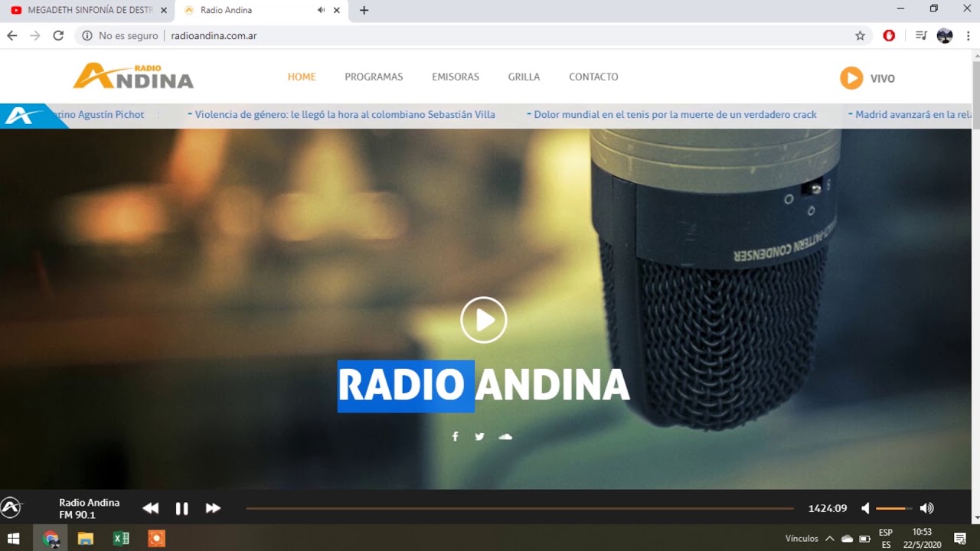Open the Chrome profile avatar
The width and height of the screenshot is (980, 551).
(x=945, y=36)
